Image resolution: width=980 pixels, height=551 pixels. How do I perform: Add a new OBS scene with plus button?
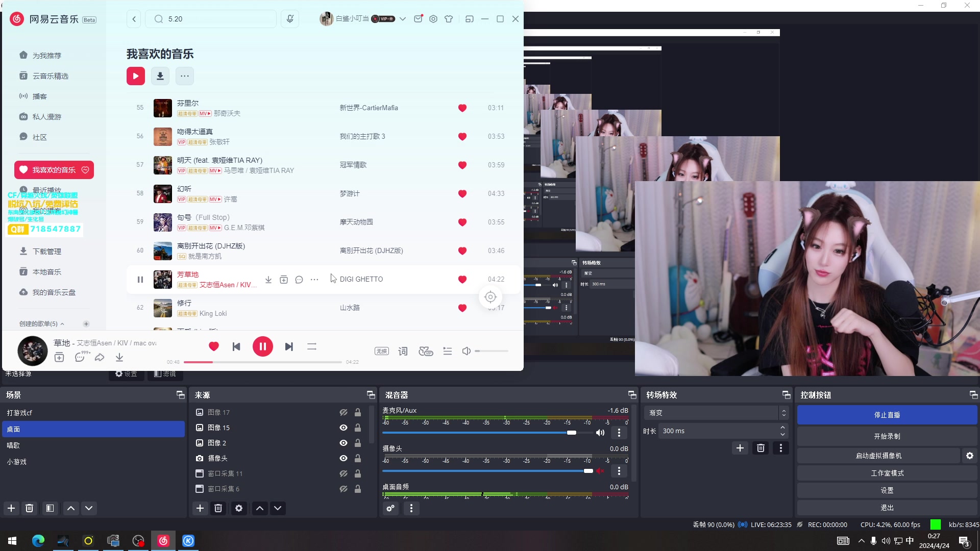11,508
